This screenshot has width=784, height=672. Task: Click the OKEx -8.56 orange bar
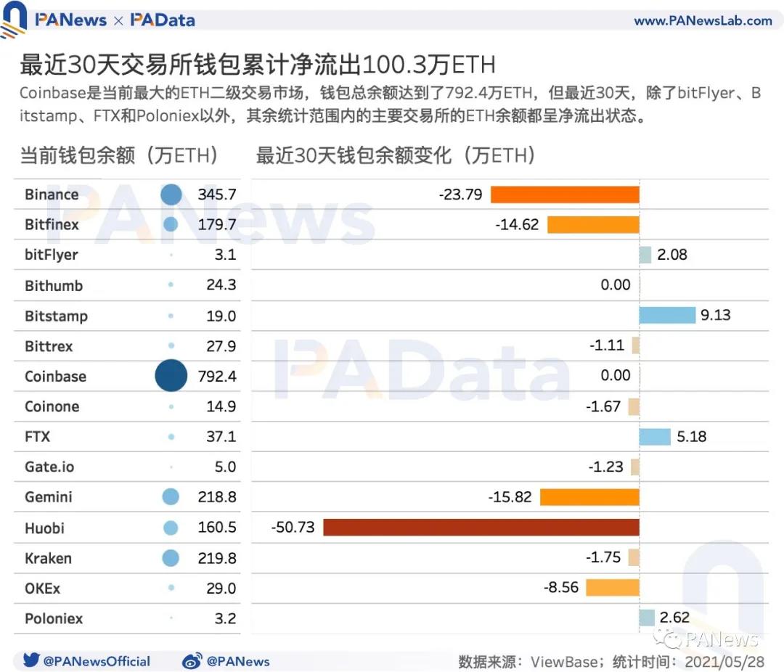[x=613, y=588]
